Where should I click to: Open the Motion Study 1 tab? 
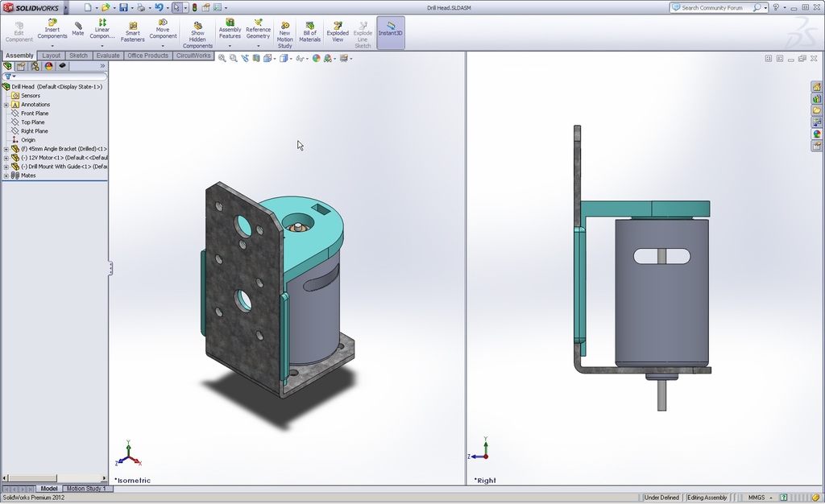[85, 489]
